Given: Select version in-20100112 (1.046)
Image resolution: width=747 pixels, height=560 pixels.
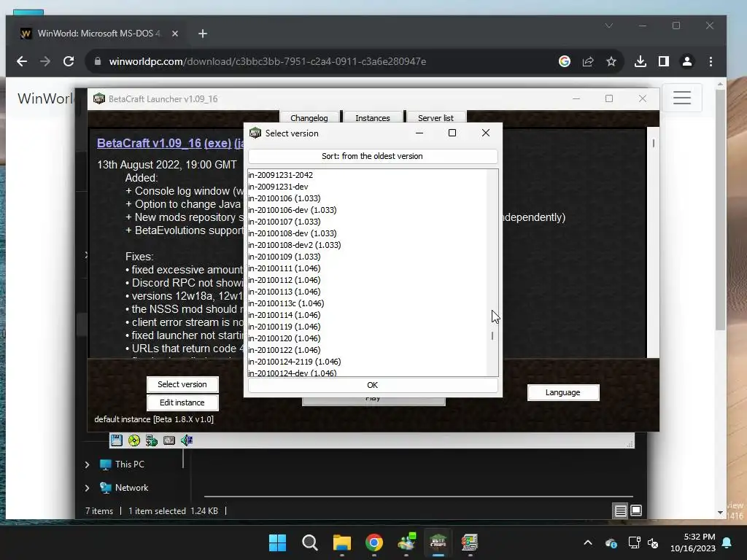Looking at the screenshot, I should [x=367, y=280].
